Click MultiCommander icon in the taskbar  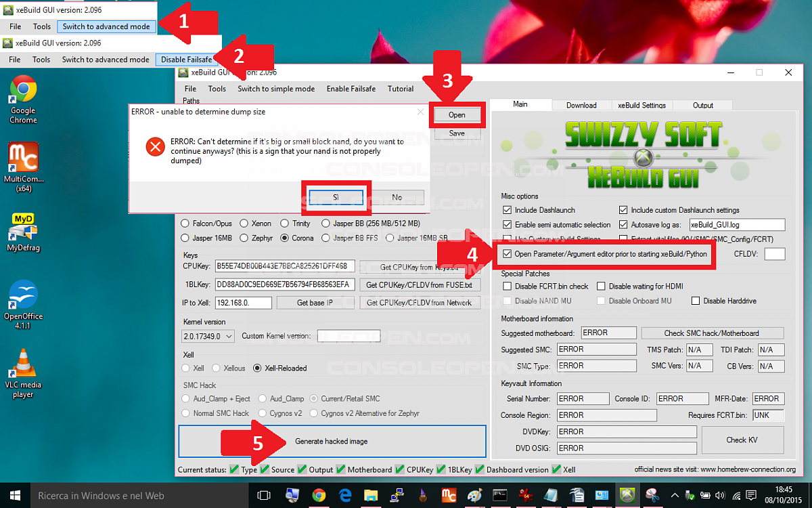[448, 495]
